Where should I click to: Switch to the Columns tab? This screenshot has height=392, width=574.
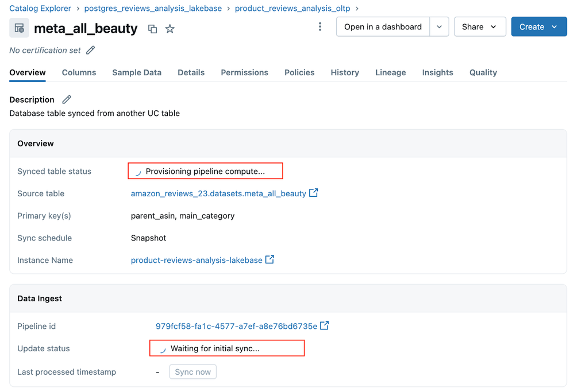79,72
